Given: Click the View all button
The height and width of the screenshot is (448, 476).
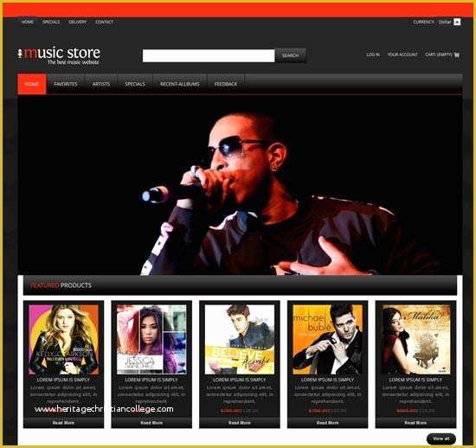Looking at the screenshot, I should click(441, 438).
